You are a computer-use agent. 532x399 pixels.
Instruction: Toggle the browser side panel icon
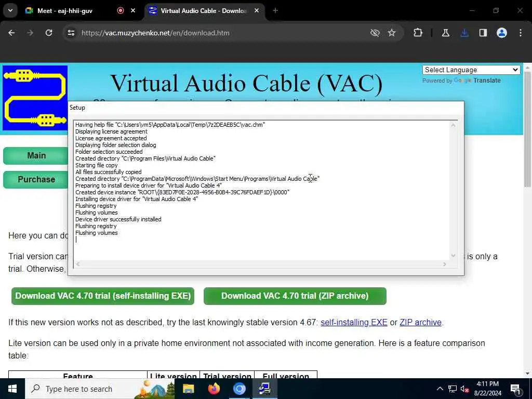(483, 33)
